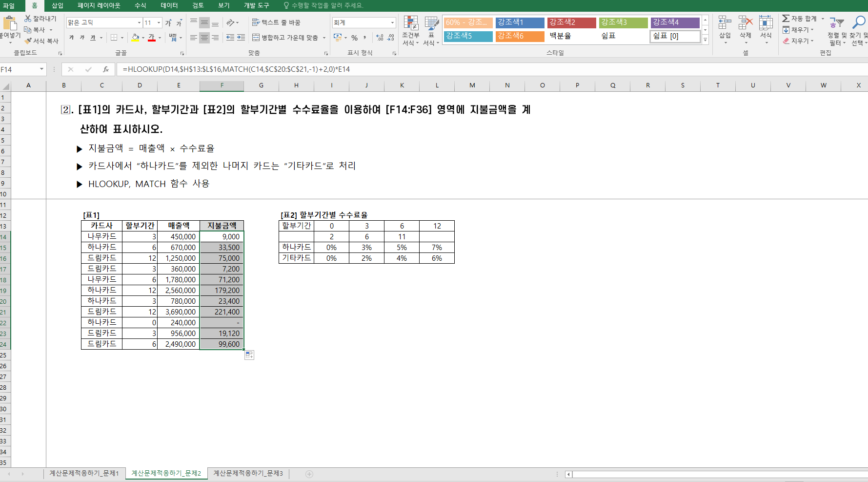Toggle Wrap Text (텍스트 줄 바꿈)
The image size is (868, 482).
(x=276, y=22)
